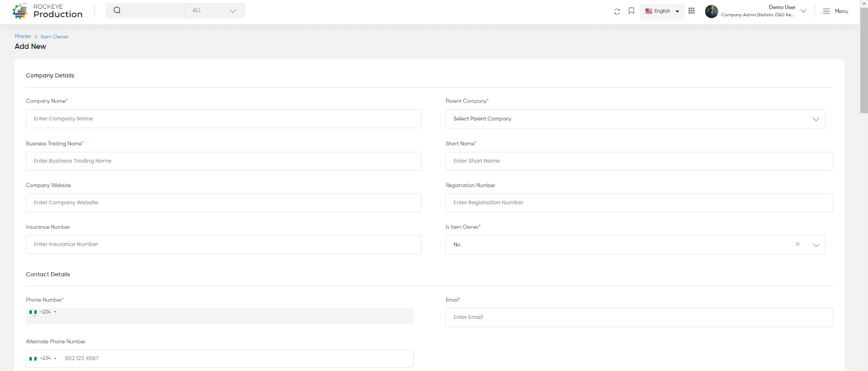Screen dimensions: 868x371
Task: Focus the Enter Company Website field
Action: [224, 203]
